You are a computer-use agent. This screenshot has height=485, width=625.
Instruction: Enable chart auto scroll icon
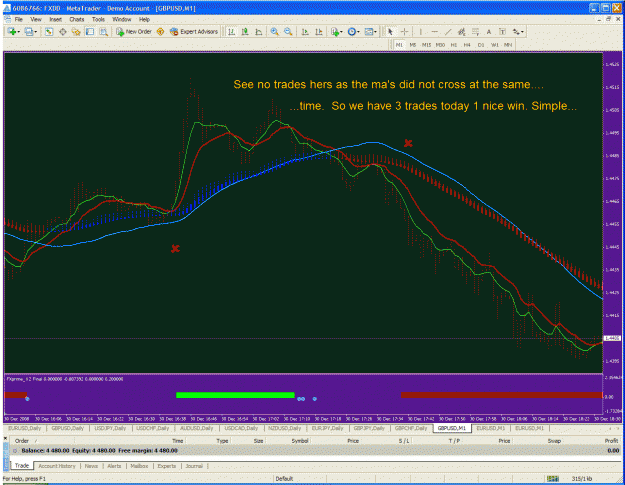click(305, 32)
